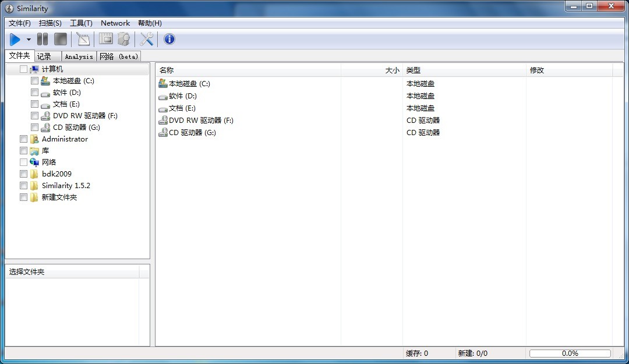Open settings with the wrench tools icon
Screen dimensions: 629x364
point(147,40)
